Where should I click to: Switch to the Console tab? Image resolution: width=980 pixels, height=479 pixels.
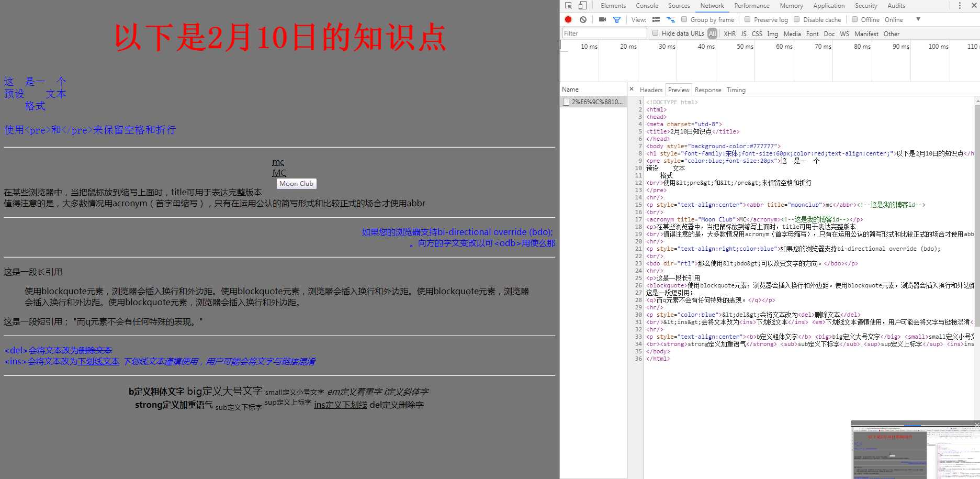647,6
